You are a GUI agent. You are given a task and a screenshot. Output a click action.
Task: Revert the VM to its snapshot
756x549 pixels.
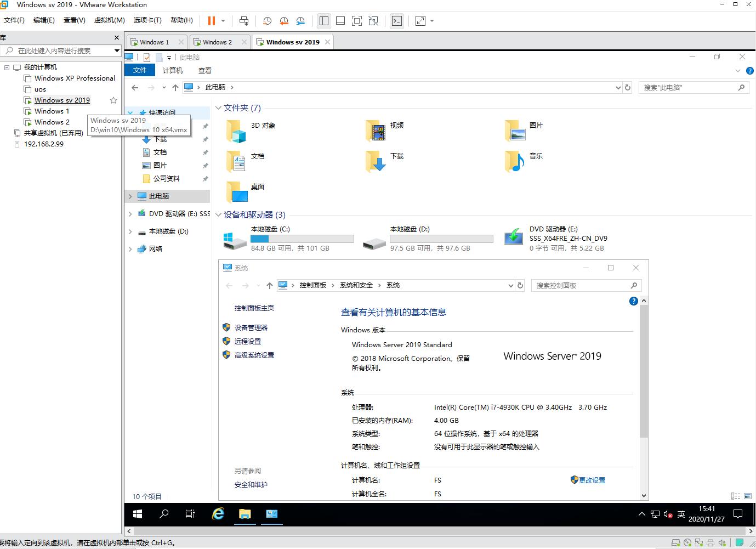(284, 21)
